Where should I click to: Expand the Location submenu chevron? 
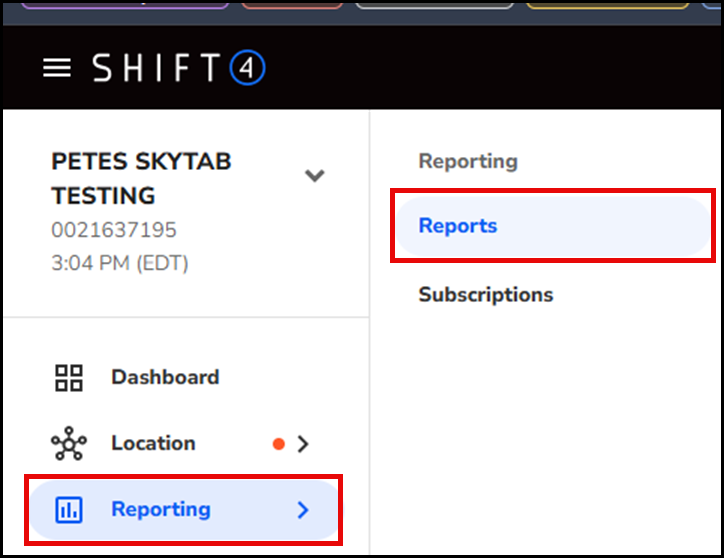(304, 444)
